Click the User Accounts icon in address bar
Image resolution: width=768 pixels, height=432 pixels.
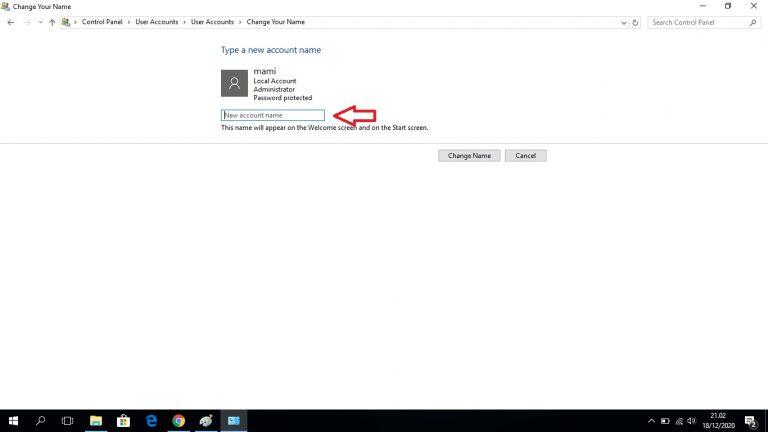pos(66,22)
